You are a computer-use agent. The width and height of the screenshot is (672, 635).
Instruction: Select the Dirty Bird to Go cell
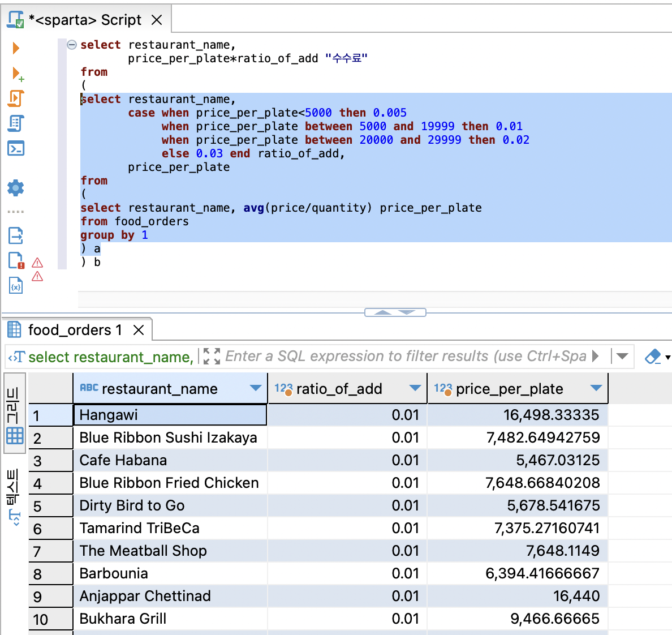tap(170, 506)
